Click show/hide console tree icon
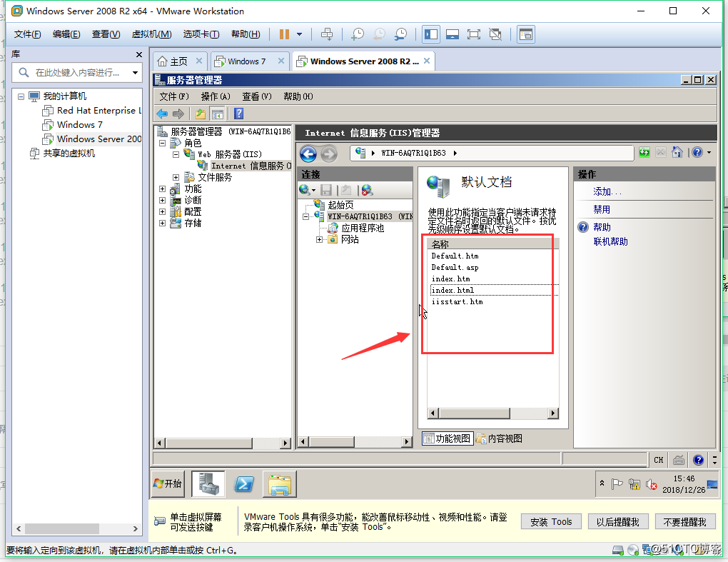The image size is (728, 562). click(x=217, y=114)
